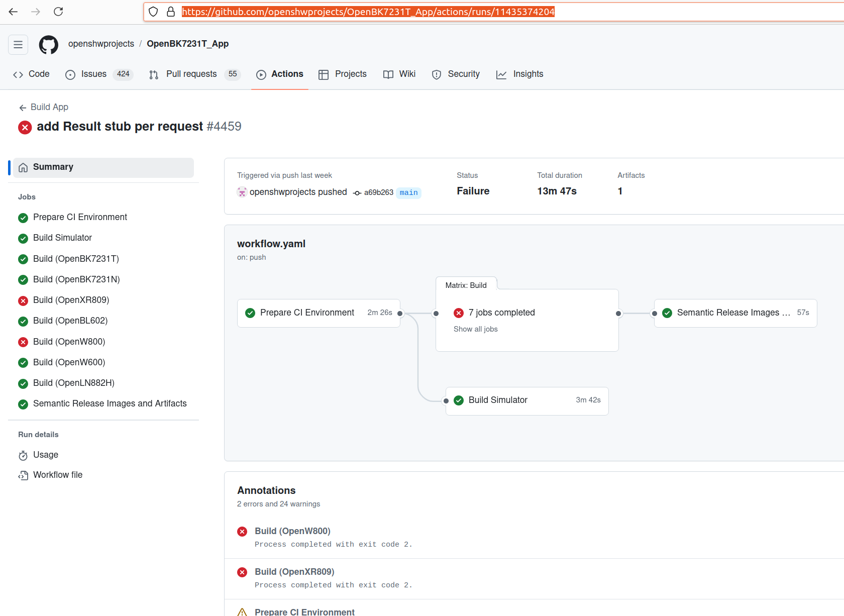The width and height of the screenshot is (844, 616).
Task: Click the main branch label
Action: pos(409,192)
